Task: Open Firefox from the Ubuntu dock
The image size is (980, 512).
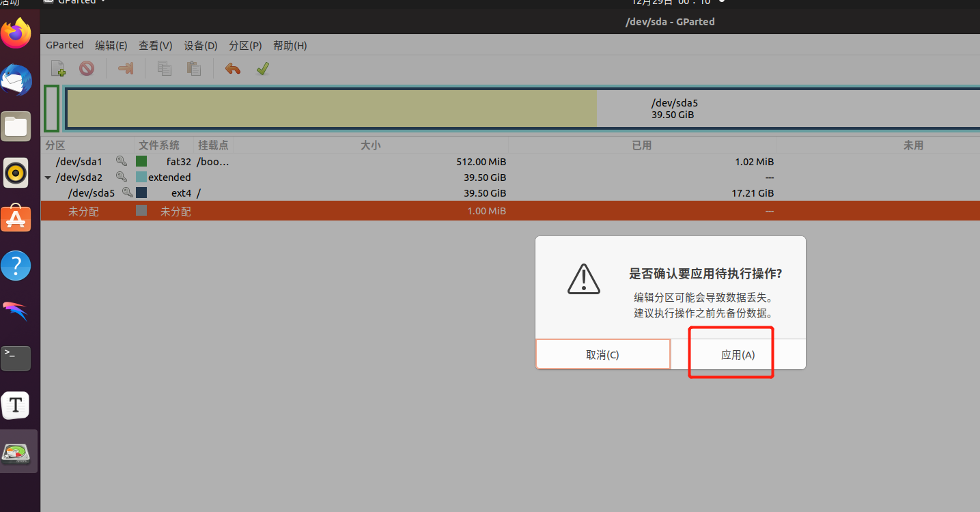Action: click(16, 33)
